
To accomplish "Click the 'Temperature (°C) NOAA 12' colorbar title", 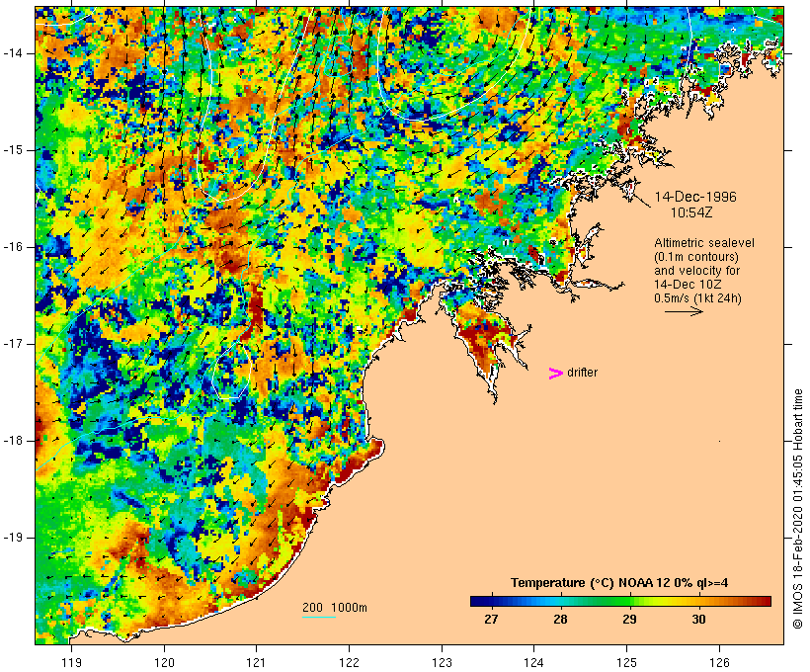I will (619, 583).
